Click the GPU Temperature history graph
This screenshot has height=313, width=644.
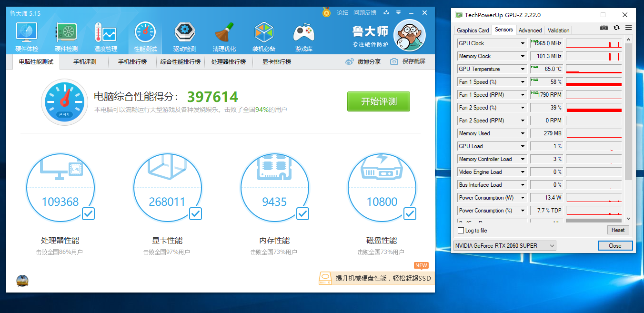594,69
